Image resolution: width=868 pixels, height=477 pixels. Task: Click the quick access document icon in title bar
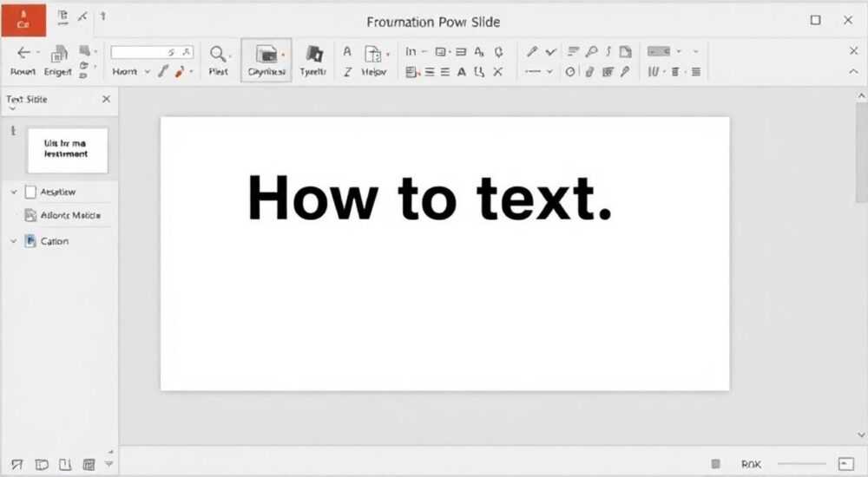point(62,17)
